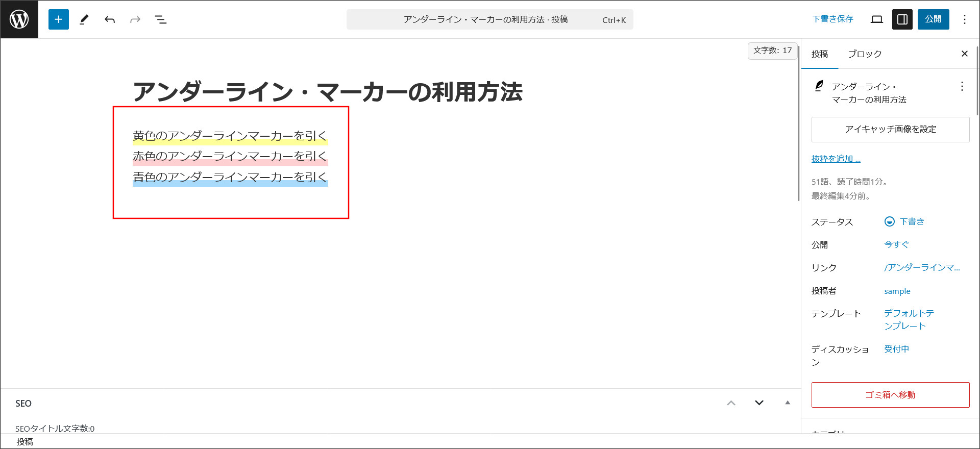The width and height of the screenshot is (980, 449).
Task: Switch to the 投稿 tab
Action: coord(820,54)
